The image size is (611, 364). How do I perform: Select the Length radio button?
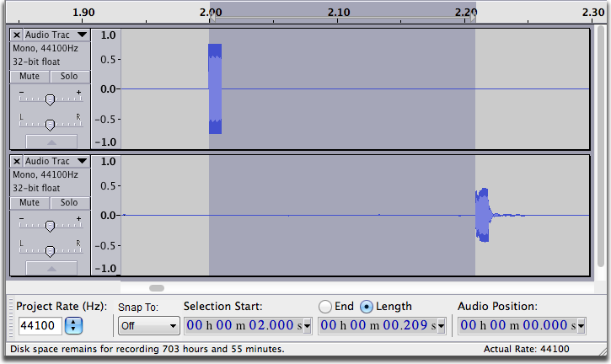367,307
